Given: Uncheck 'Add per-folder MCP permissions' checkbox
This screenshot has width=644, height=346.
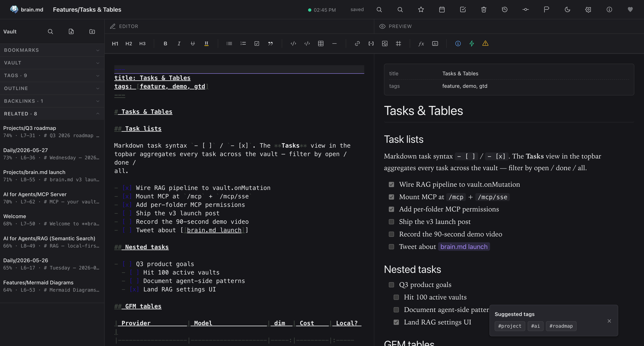Looking at the screenshot, I should click(391, 209).
